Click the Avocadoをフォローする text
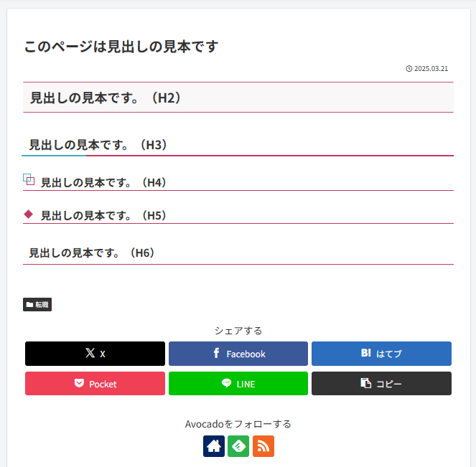This screenshot has width=476, height=467. click(238, 424)
